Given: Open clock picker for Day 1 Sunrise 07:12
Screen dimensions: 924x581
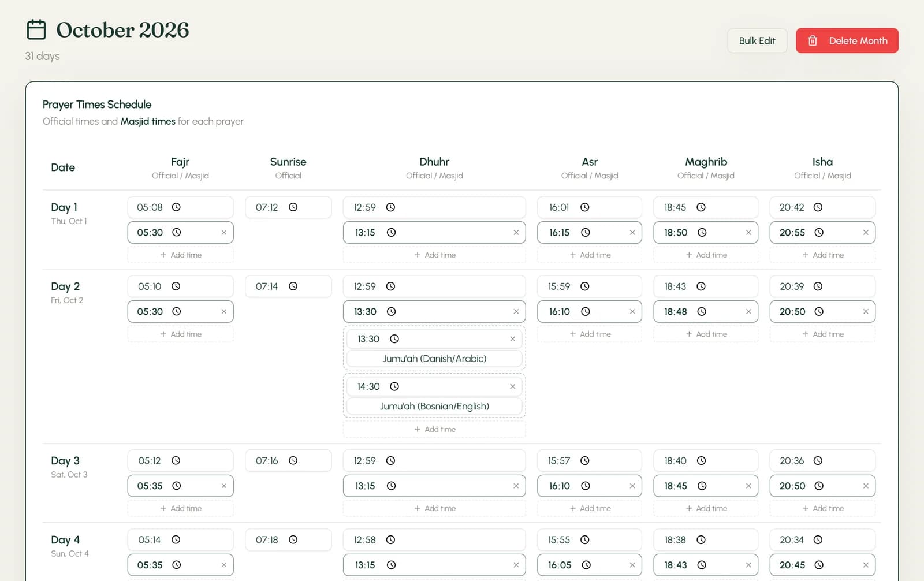Looking at the screenshot, I should (293, 207).
